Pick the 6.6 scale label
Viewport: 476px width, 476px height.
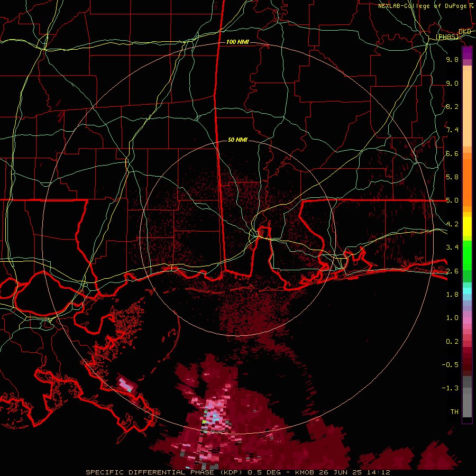click(x=452, y=153)
